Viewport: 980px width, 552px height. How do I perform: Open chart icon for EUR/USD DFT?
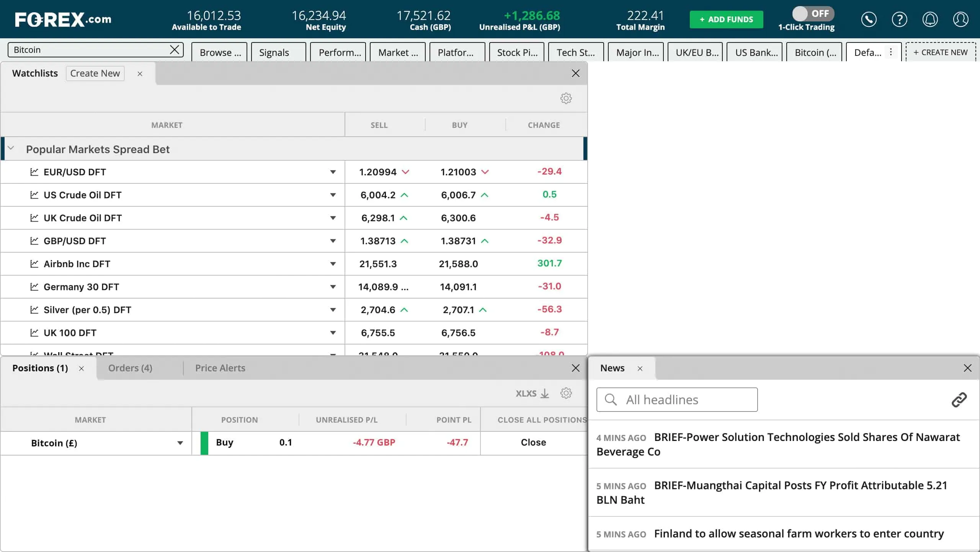coord(34,172)
